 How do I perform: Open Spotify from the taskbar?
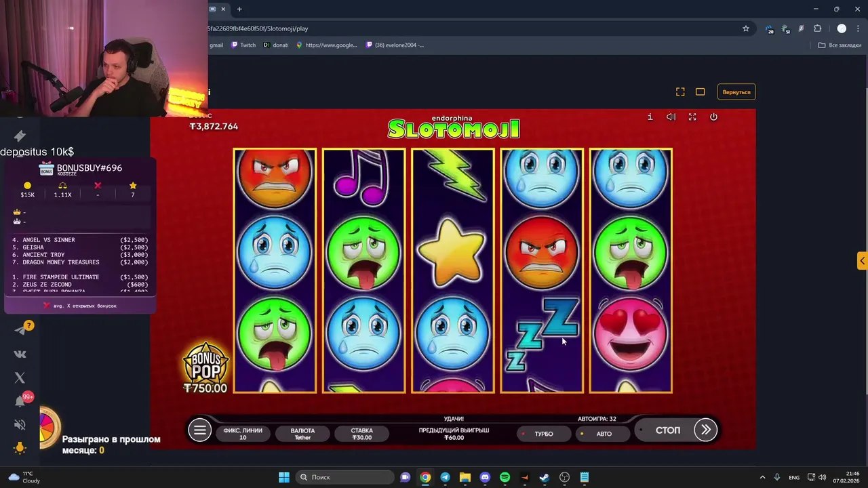click(x=505, y=477)
